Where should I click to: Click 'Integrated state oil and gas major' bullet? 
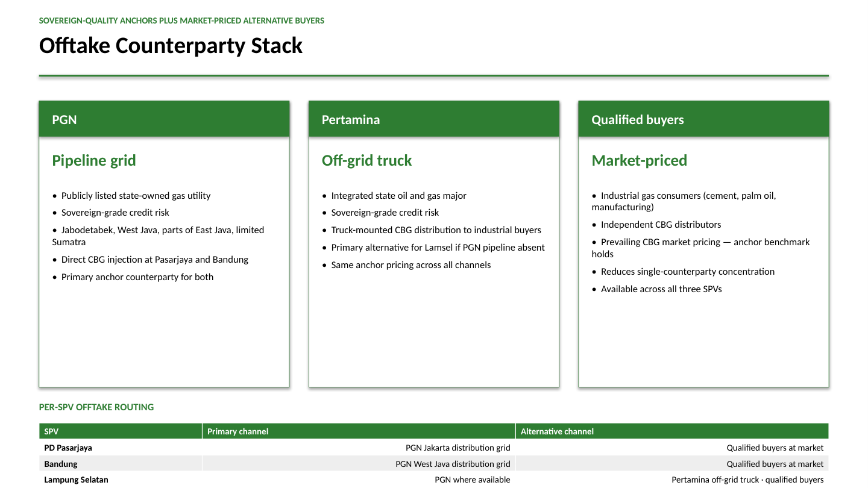coord(394,196)
